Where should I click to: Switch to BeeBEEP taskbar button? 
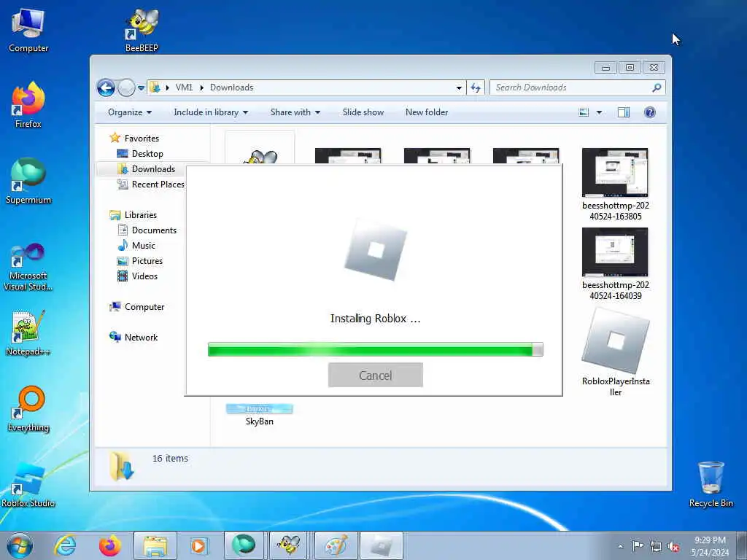pyautogui.click(x=289, y=545)
